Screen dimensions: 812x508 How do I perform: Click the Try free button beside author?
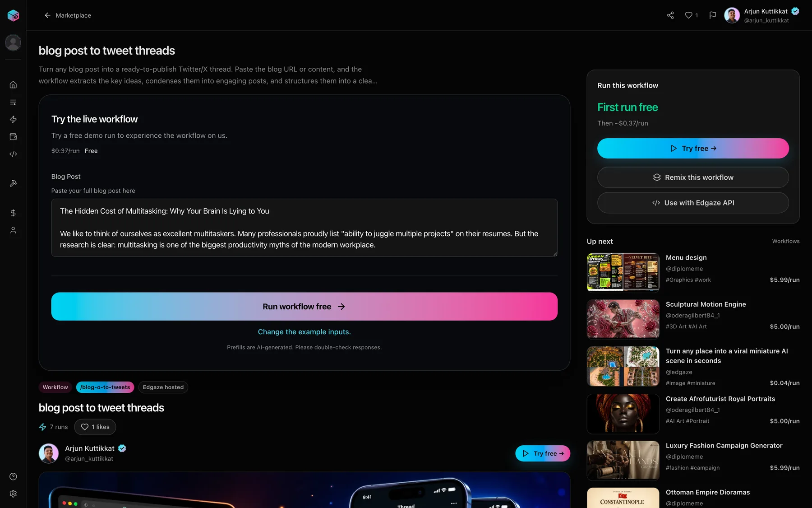tap(543, 453)
